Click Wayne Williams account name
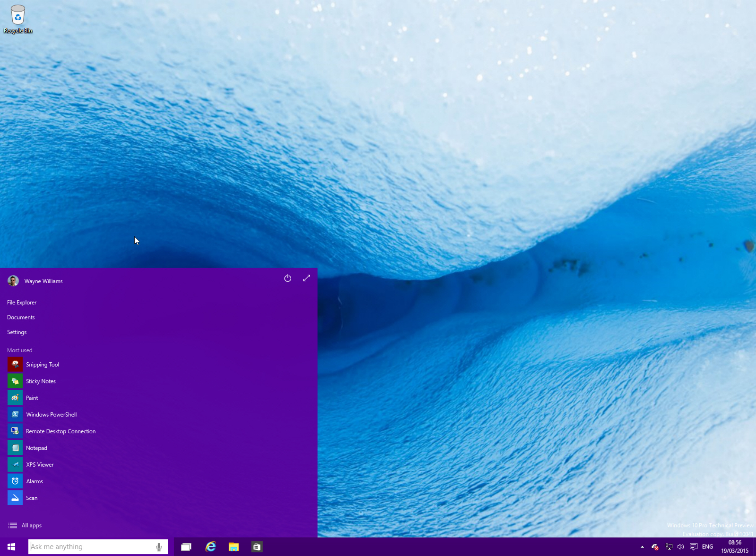The image size is (756, 556). point(43,281)
